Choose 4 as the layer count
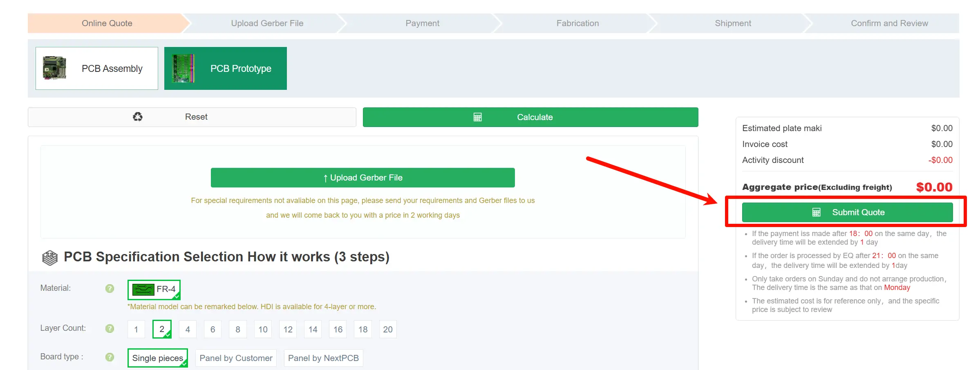The width and height of the screenshot is (980, 370). 188,329
